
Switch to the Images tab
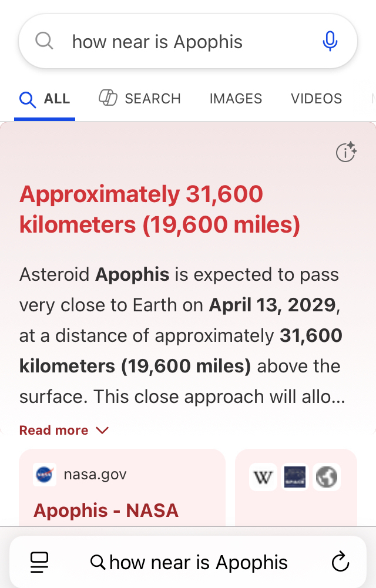pos(236,99)
